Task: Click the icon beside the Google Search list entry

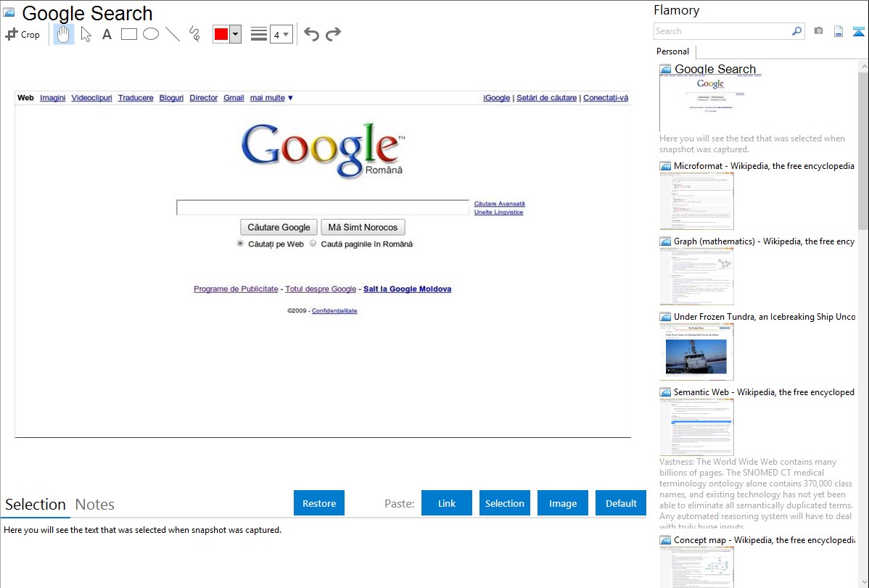Action: (x=665, y=70)
